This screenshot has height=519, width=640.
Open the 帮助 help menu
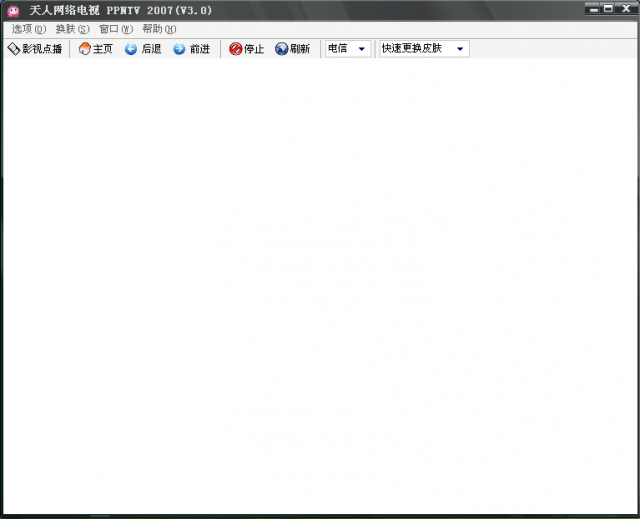pyautogui.click(x=158, y=29)
